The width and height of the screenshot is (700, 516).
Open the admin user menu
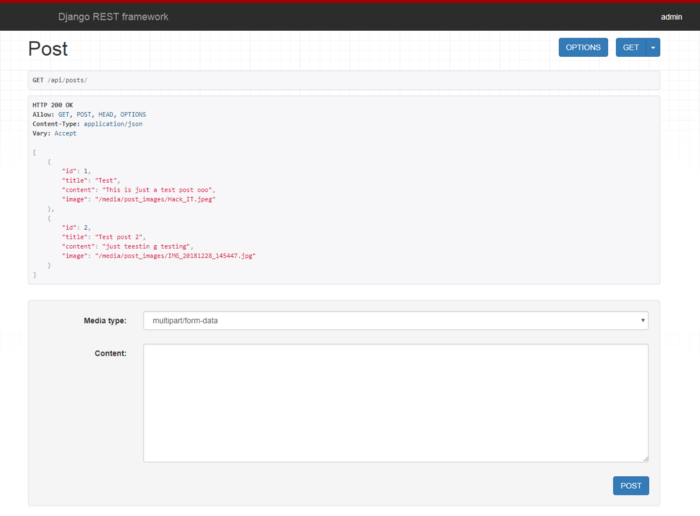tap(671, 17)
